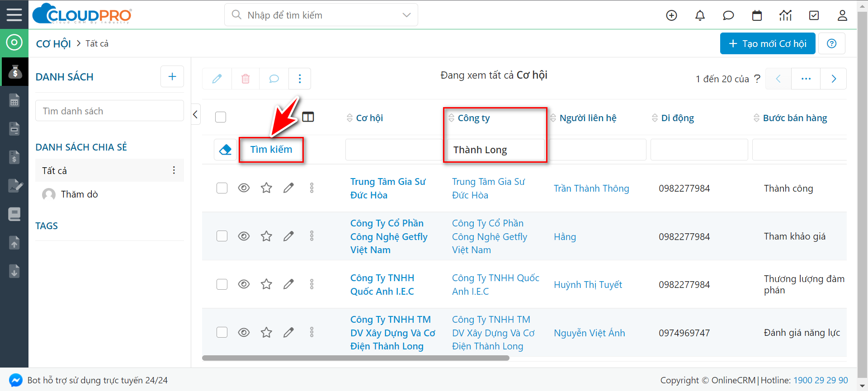This screenshot has height=391, width=868.
Task: Tick checkbox for Quốc Anh I.E.C row
Action: click(222, 284)
